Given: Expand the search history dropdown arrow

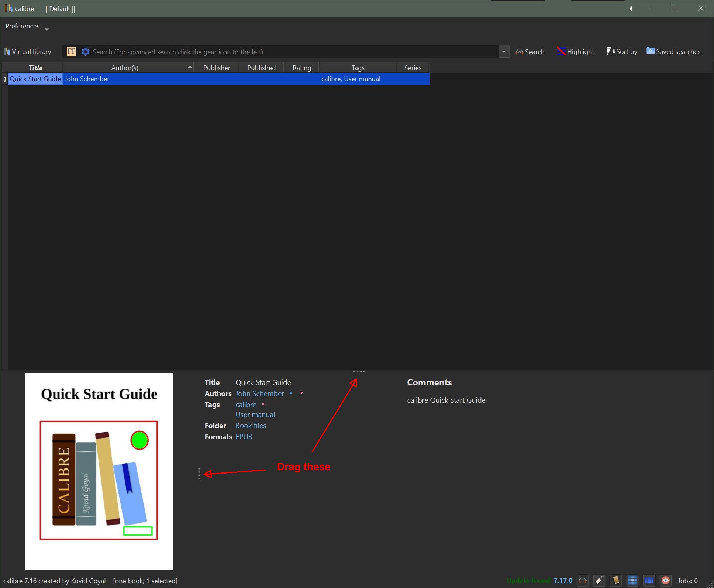Looking at the screenshot, I should pos(504,52).
